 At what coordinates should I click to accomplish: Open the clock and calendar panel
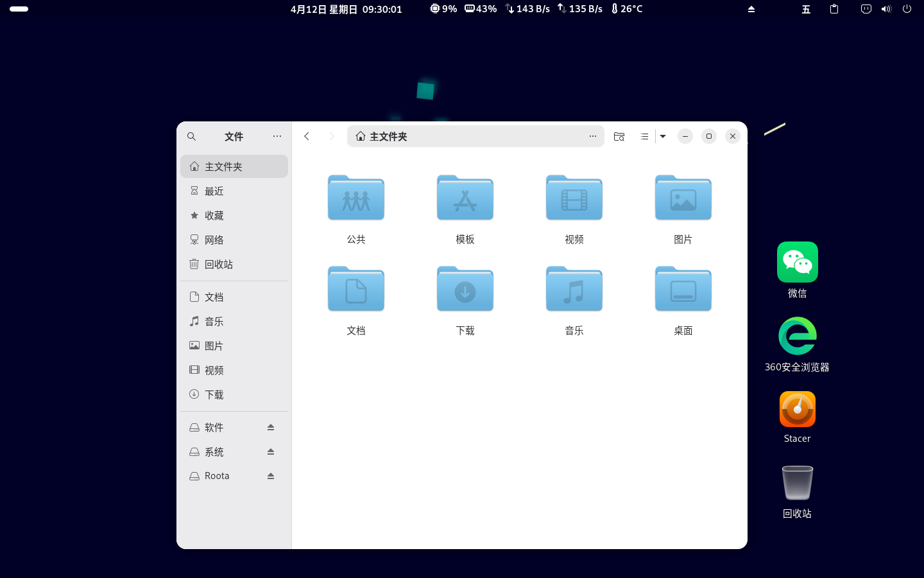point(346,9)
